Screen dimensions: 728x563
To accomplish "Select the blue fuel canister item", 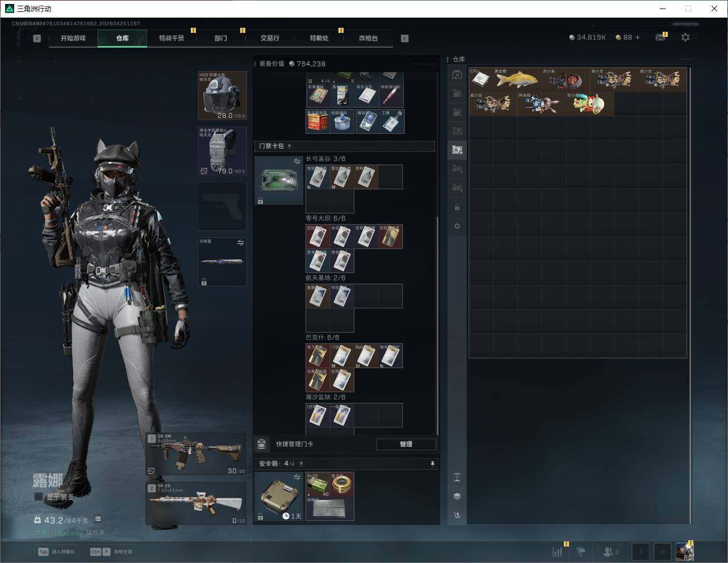I will 342,121.
